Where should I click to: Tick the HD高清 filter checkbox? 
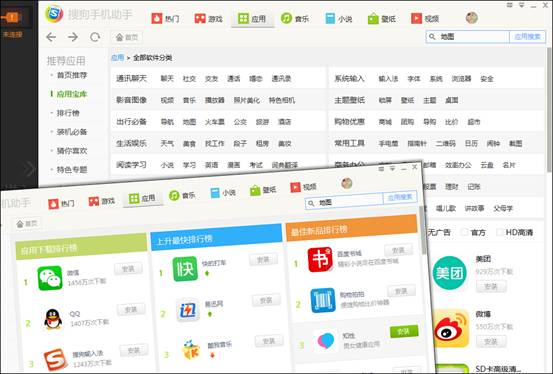[x=500, y=232]
